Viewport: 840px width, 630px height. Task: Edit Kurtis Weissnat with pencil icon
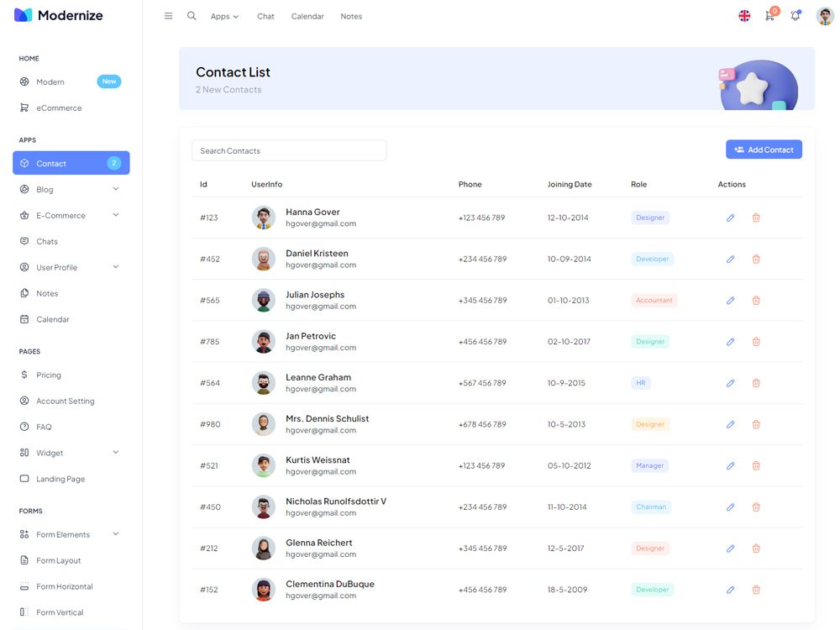click(730, 465)
